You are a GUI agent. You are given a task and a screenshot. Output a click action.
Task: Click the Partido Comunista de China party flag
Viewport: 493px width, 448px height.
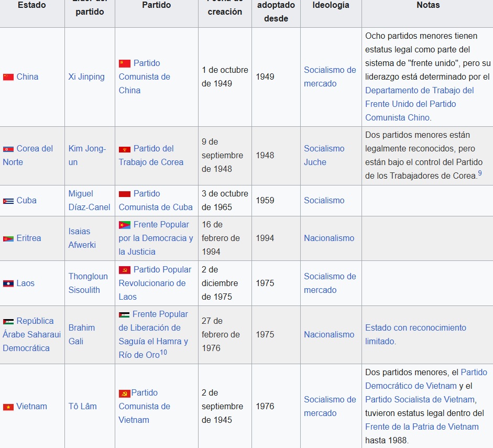(x=125, y=63)
